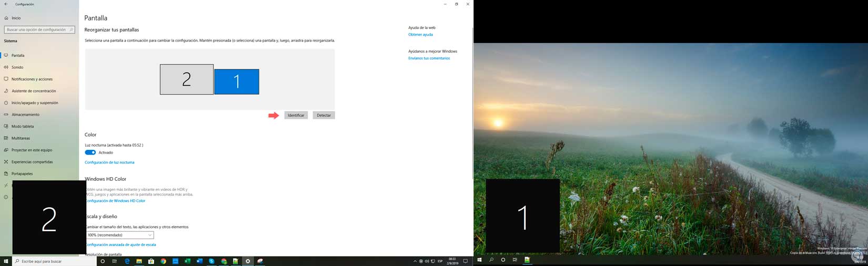Click the search icon on the second monitor taskbar
Screen dimensions: 868x266
tap(491, 260)
